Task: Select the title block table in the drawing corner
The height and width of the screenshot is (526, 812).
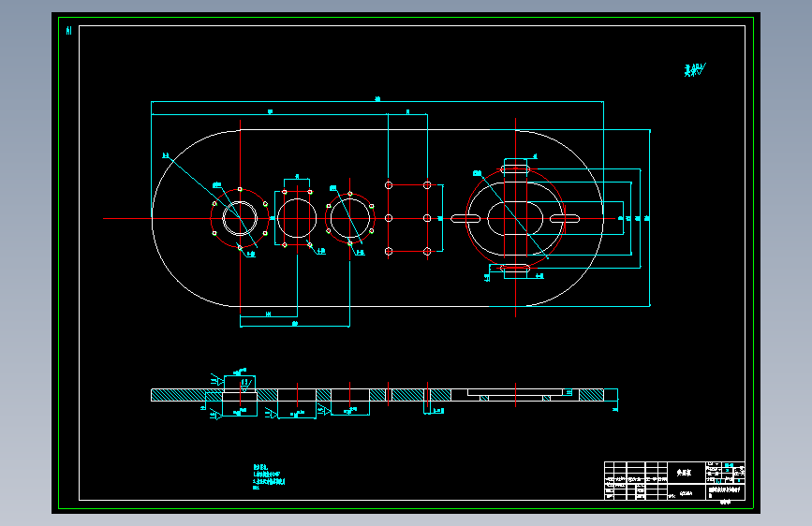Action: (x=674, y=481)
